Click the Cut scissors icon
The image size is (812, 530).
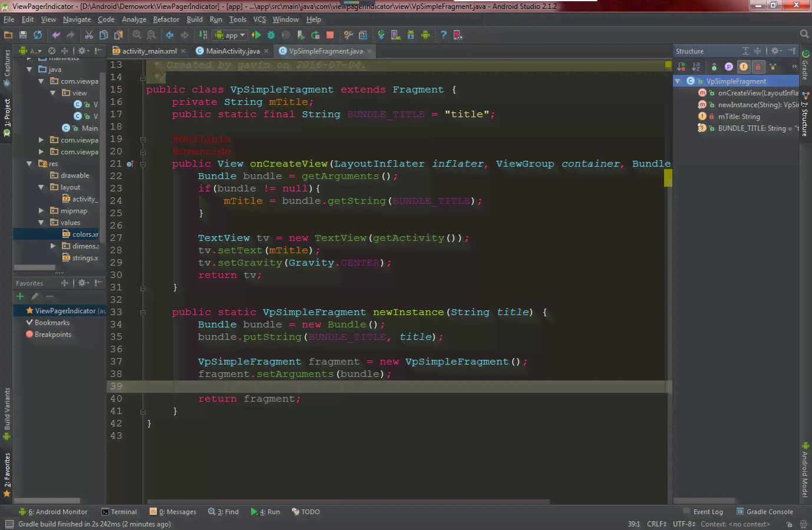pyautogui.click(x=89, y=35)
